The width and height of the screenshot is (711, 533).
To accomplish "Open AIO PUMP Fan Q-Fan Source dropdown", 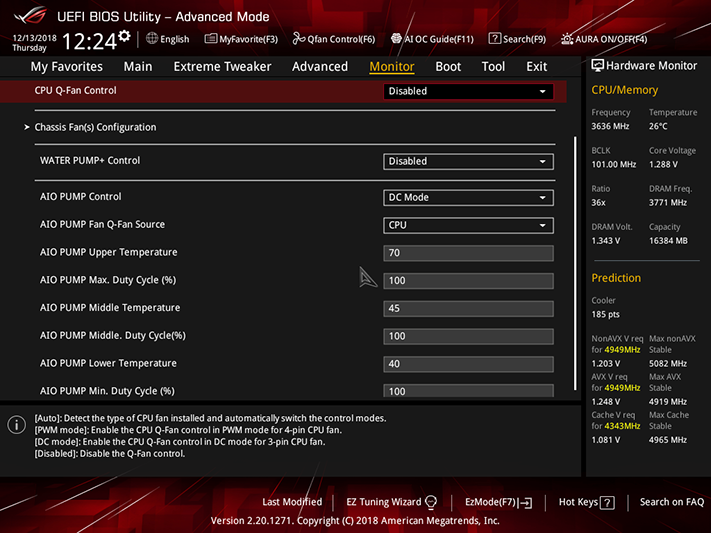I will pos(468,225).
